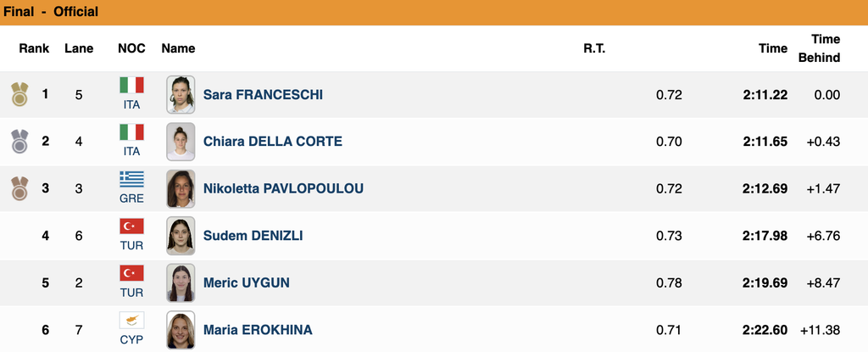Click the silver medal icon for rank 2

click(19, 142)
